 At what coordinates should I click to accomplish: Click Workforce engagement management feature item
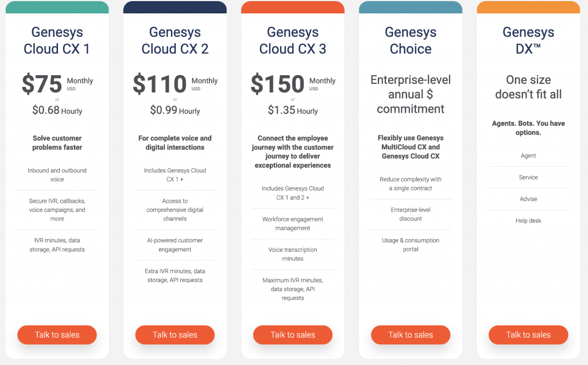tap(292, 224)
